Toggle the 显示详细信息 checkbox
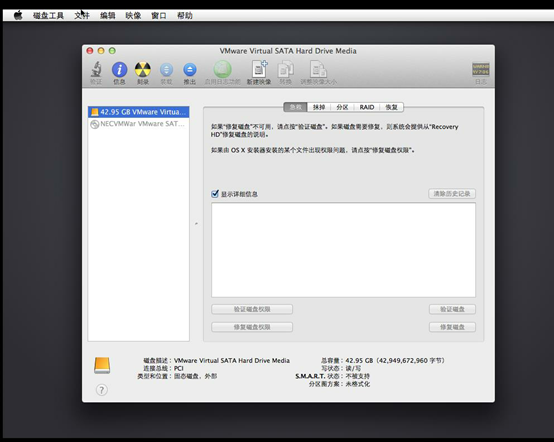This screenshot has width=554, height=442. pyautogui.click(x=215, y=194)
